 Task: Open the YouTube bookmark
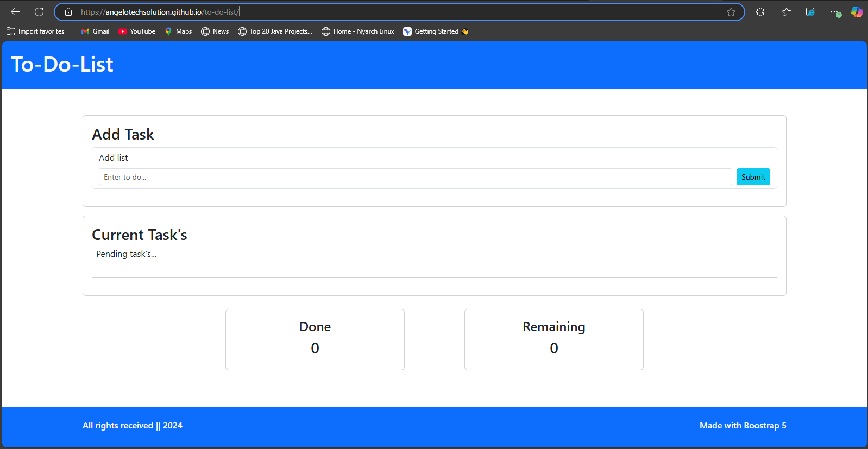click(x=137, y=31)
